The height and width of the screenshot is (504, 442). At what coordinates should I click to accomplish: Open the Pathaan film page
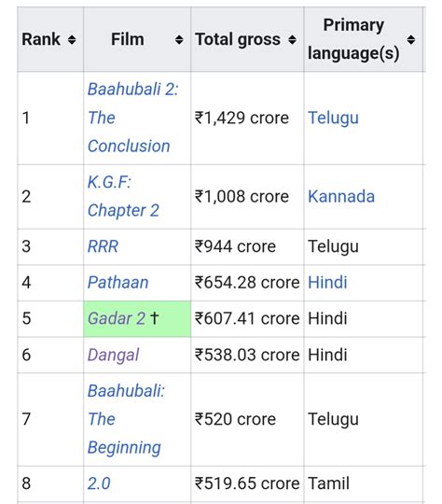[x=117, y=283]
